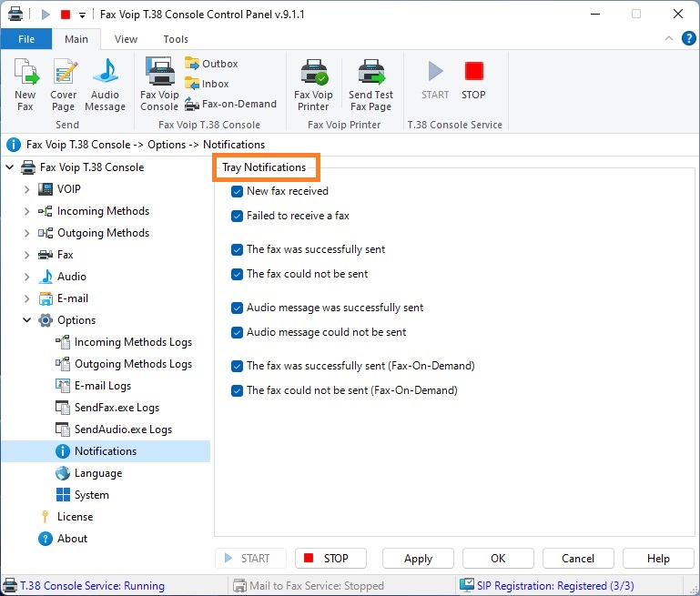Collapse the Options node

click(26, 320)
